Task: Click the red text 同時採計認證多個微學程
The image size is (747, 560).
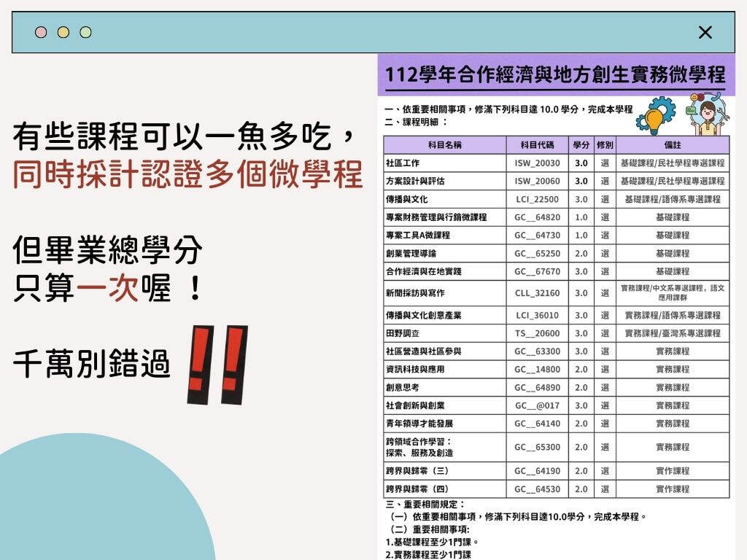Action: pos(187,174)
